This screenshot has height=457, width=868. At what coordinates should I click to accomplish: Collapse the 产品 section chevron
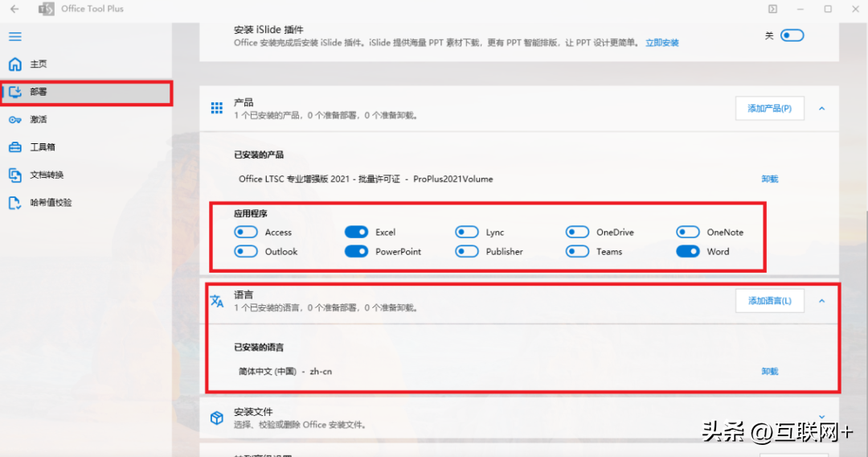click(822, 109)
